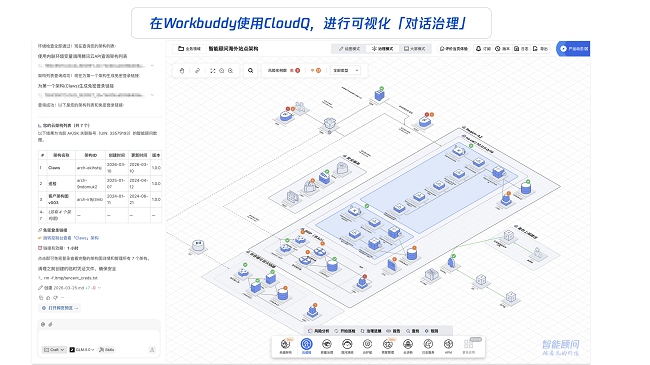Copy the chat response
The width and height of the screenshot is (650, 365).
(x=41, y=297)
